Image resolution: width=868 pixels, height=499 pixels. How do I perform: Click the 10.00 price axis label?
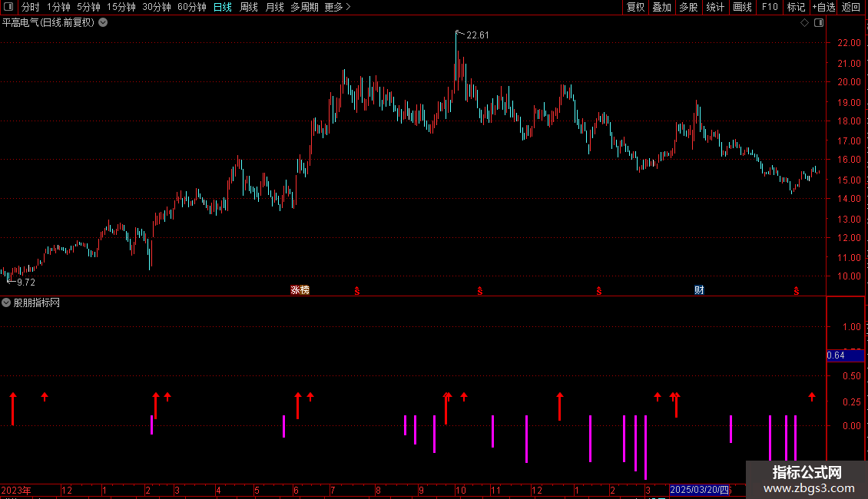coord(849,276)
